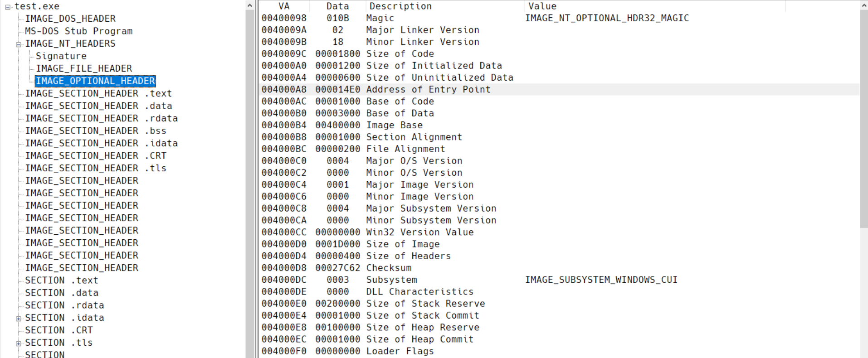Sort by the Data column header

[x=337, y=6]
